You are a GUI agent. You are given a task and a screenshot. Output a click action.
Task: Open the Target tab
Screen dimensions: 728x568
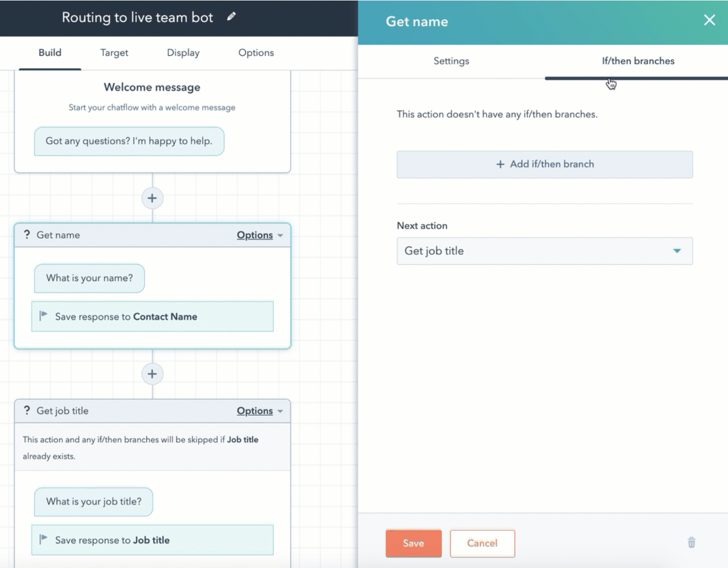point(114,53)
